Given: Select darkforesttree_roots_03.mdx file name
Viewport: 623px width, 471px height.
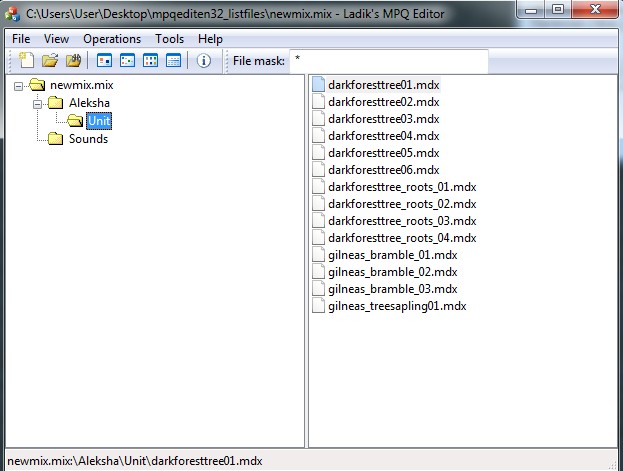Looking at the screenshot, I should [402, 221].
